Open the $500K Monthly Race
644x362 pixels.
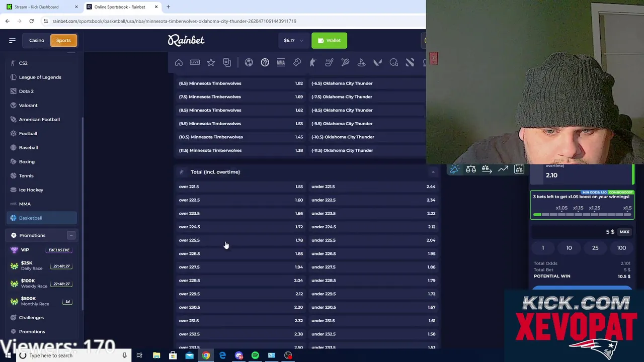pos(42,301)
